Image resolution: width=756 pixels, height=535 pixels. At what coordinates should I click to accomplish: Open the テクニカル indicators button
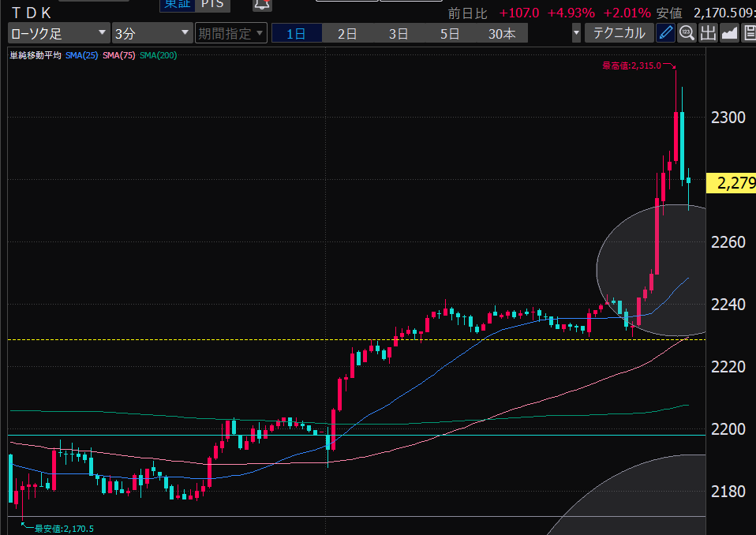pyautogui.click(x=619, y=33)
